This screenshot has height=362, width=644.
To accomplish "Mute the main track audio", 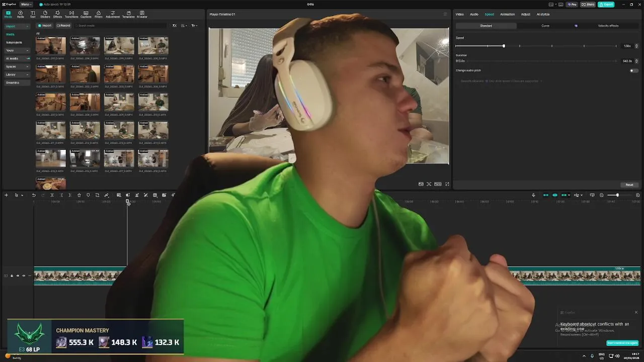I will click(24, 276).
